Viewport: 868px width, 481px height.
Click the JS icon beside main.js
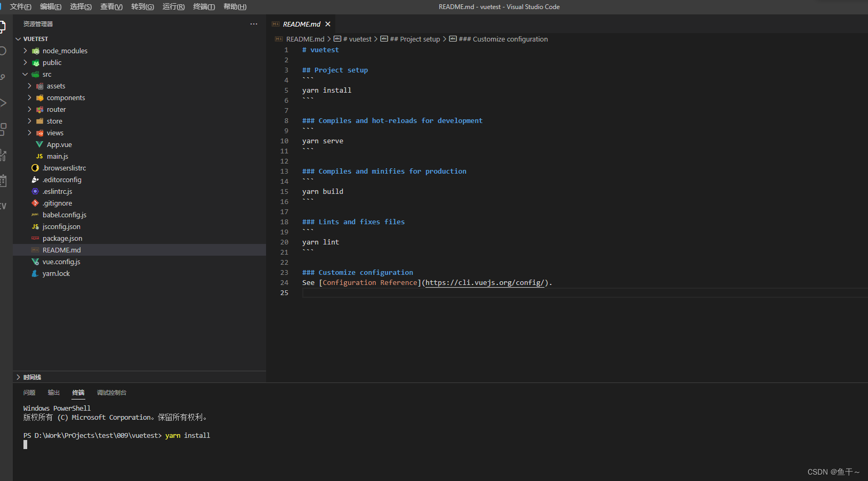pyautogui.click(x=39, y=156)
